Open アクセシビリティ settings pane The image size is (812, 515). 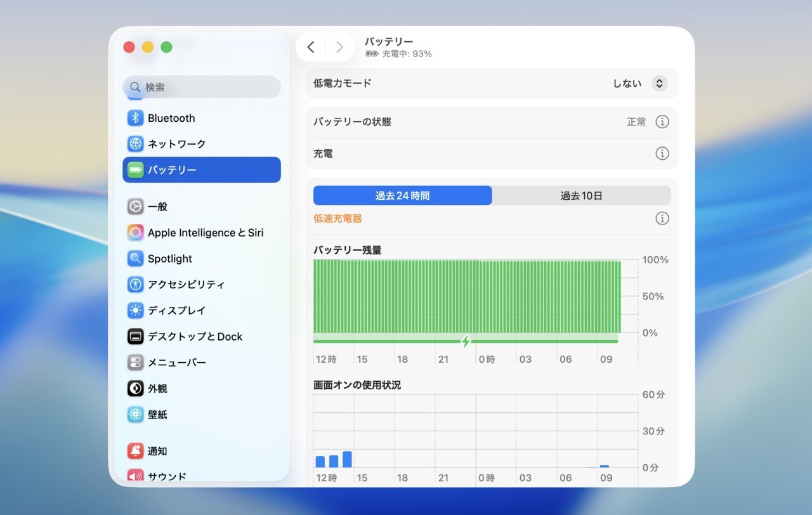pos(202,285)
